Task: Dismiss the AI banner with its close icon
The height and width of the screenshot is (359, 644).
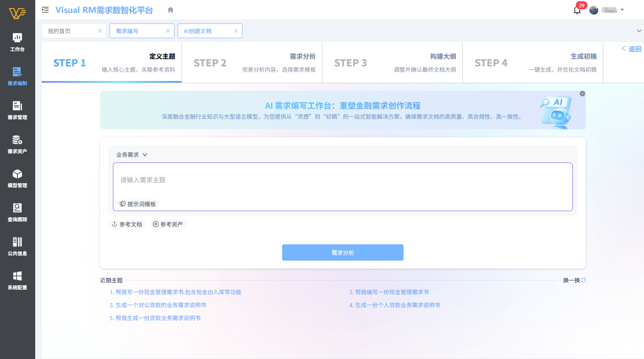Action: click(582, 94)
